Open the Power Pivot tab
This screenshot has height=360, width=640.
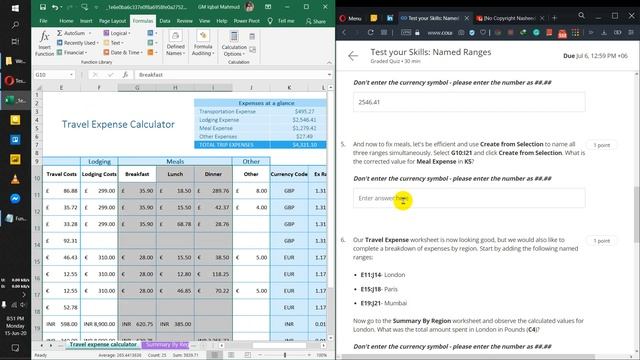click(x=247, y=21)
